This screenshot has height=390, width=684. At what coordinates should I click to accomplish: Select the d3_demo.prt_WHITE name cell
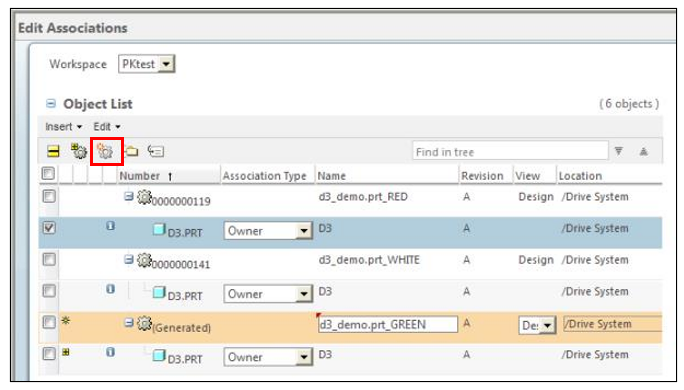click(x=369, y=260)
